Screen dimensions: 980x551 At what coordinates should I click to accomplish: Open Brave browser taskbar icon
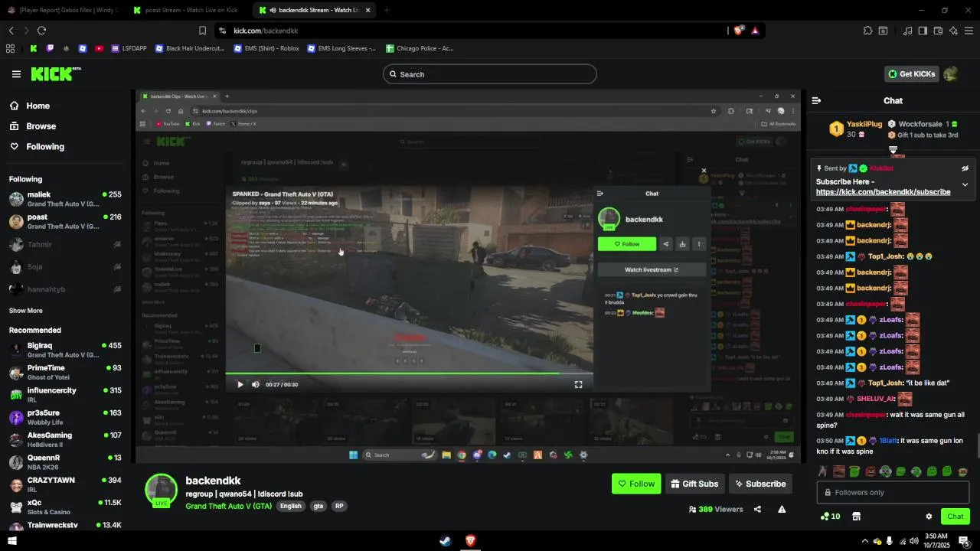coord(470,541)
